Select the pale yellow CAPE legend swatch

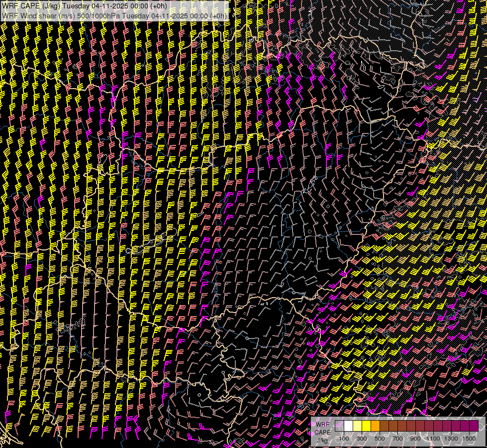click(x=358, y=426)
